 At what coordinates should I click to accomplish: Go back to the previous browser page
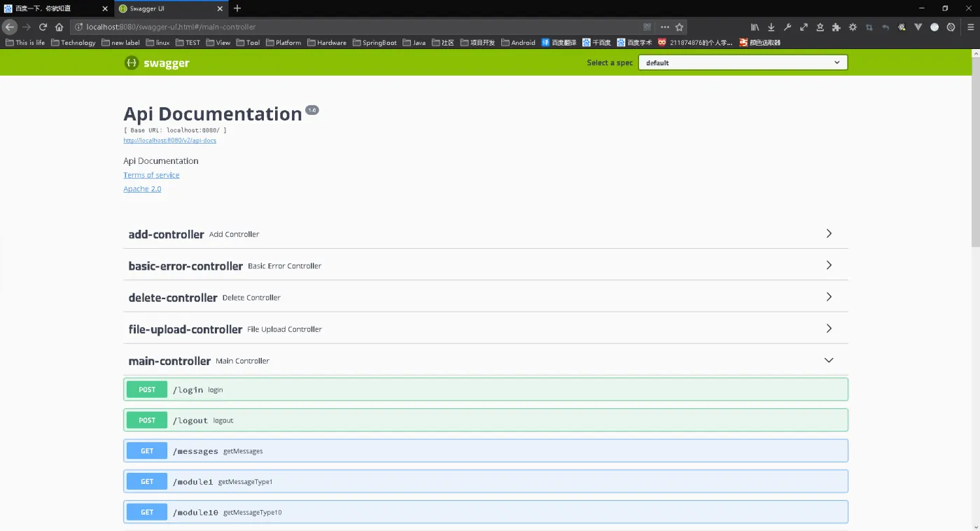tap(10, 27)
